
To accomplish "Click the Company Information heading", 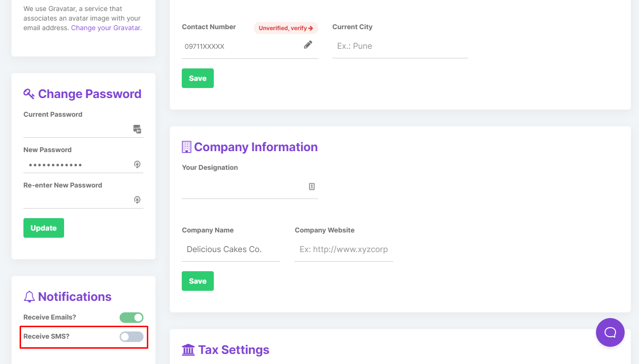I will tap(256, 147).
